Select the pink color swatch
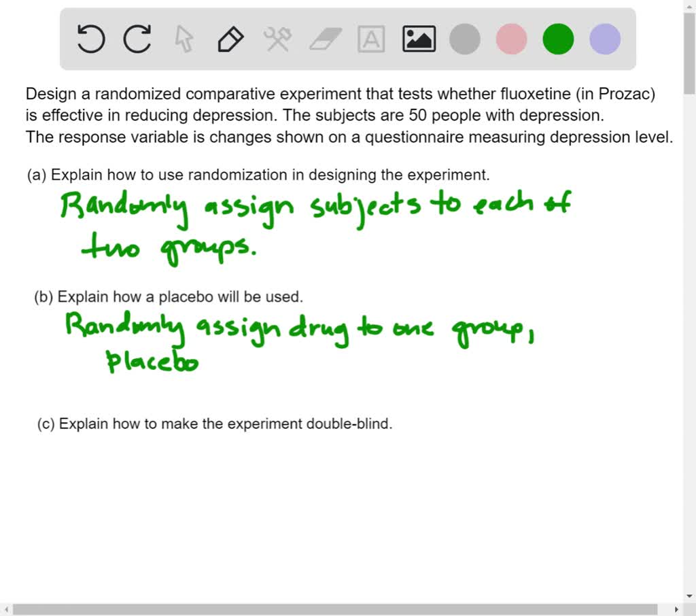The image size is (696, 616). [511, 39]
